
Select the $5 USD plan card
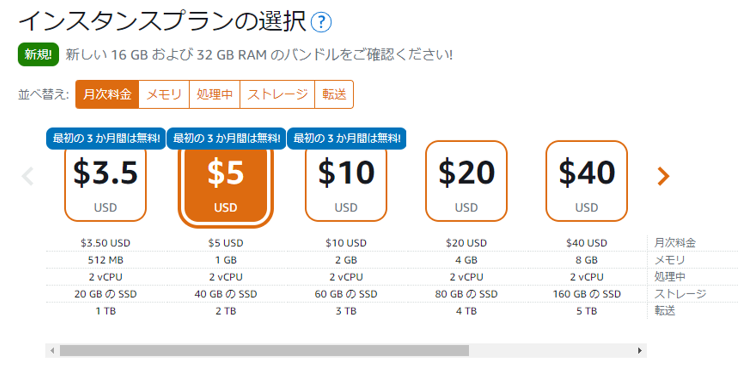[x=226, y=185]
